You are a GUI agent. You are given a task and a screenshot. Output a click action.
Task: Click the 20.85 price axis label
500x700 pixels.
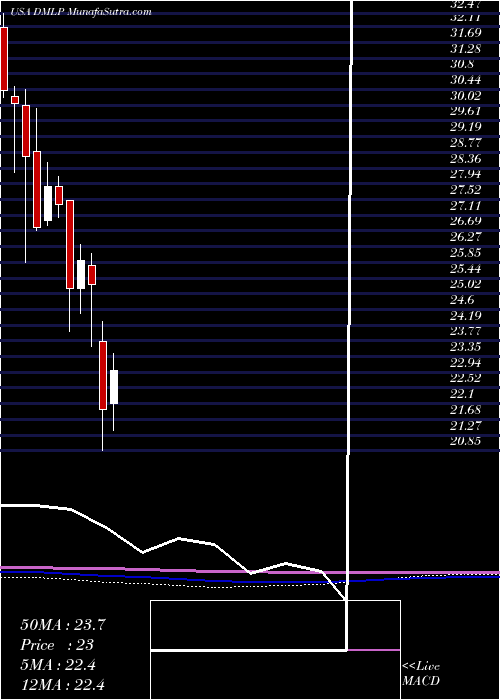(x=465, y=442)
